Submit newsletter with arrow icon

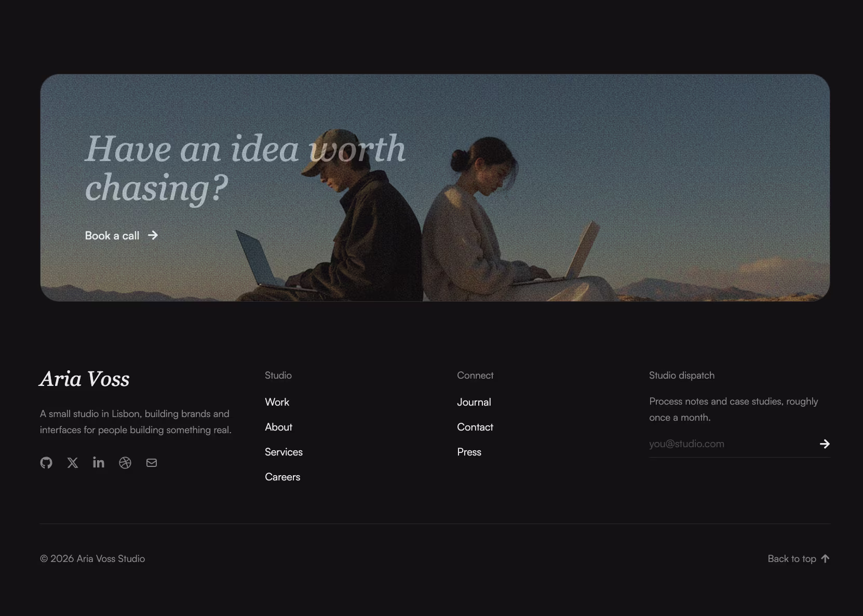click(x=825, y=444)
